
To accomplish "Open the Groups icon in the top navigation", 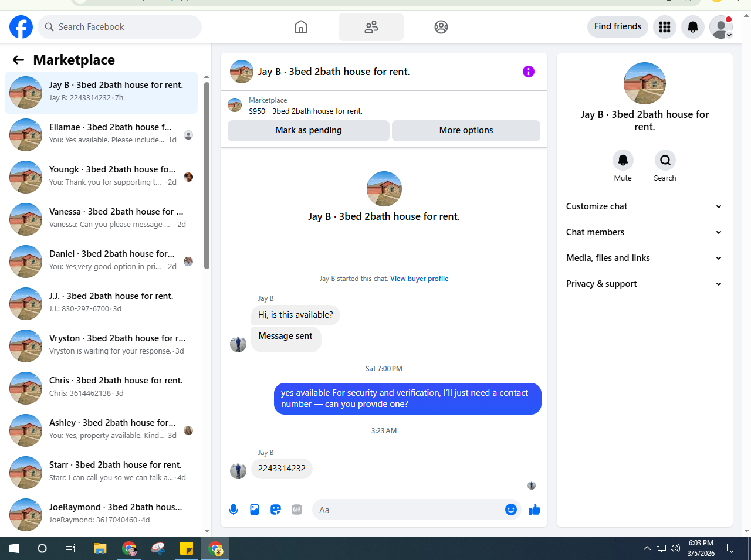I will click(x=441, y=27).
